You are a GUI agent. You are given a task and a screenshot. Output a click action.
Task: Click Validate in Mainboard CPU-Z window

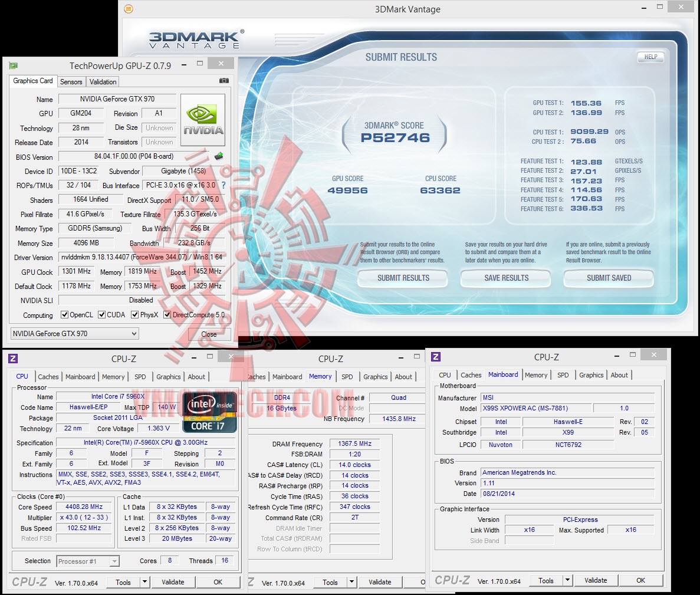coord(596,580)
